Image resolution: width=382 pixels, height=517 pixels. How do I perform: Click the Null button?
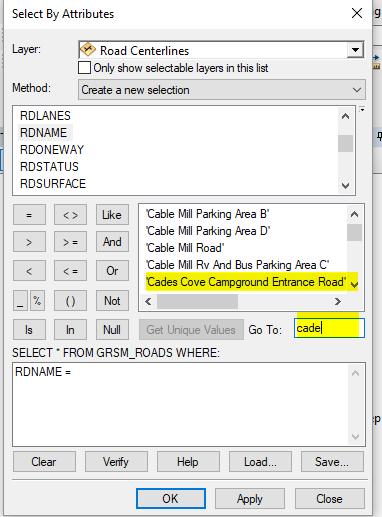(x=112, y=330)
